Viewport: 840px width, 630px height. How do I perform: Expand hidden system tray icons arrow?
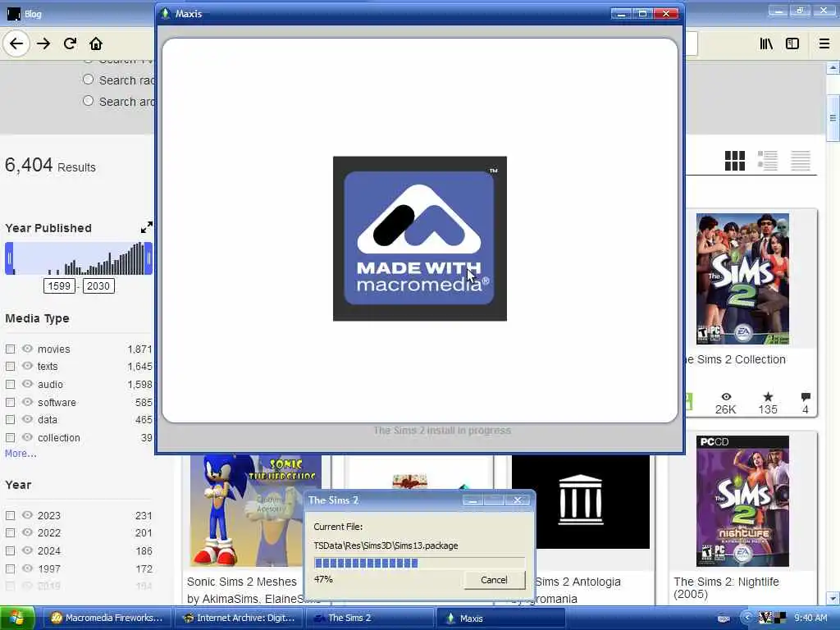click(746, 618)
